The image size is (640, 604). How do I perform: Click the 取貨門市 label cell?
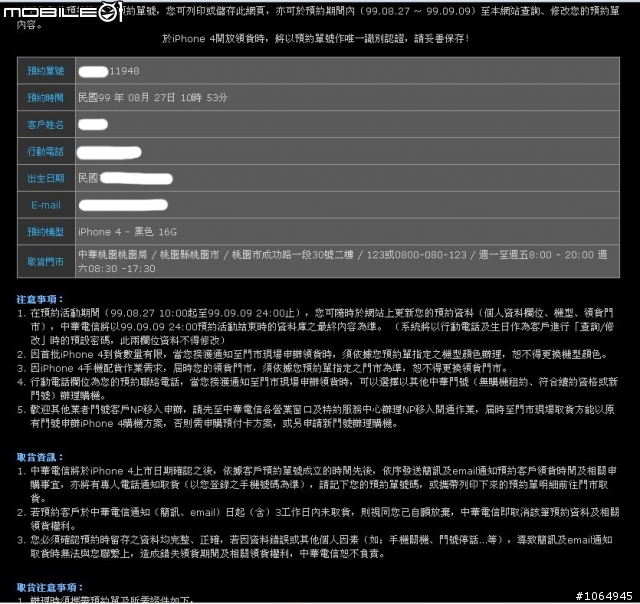tap(46, 262)
